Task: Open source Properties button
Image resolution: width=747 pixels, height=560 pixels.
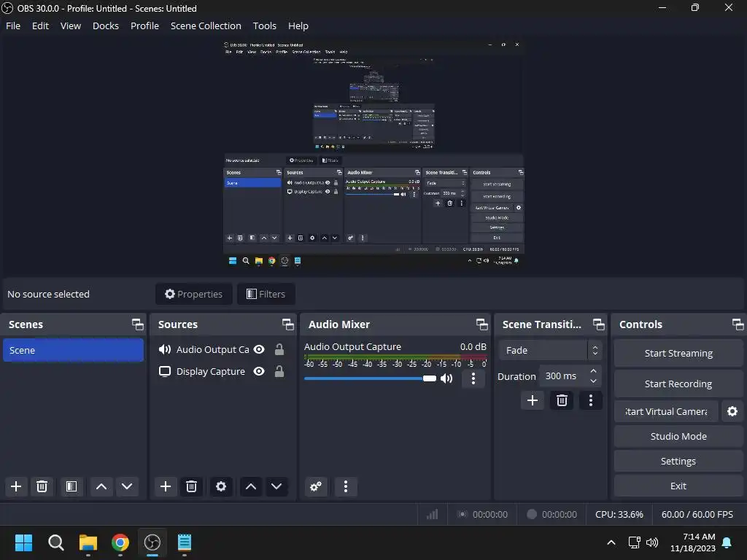Action: point(194,294)
